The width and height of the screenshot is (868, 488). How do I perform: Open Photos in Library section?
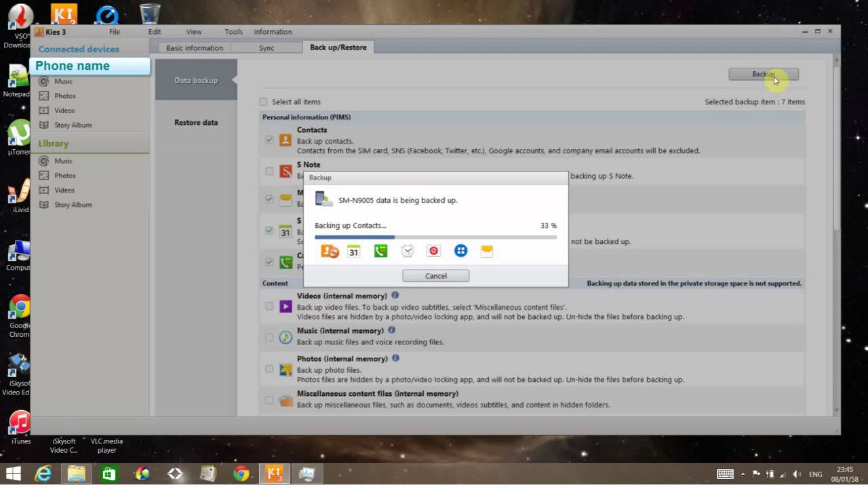[x=65, y=176]
